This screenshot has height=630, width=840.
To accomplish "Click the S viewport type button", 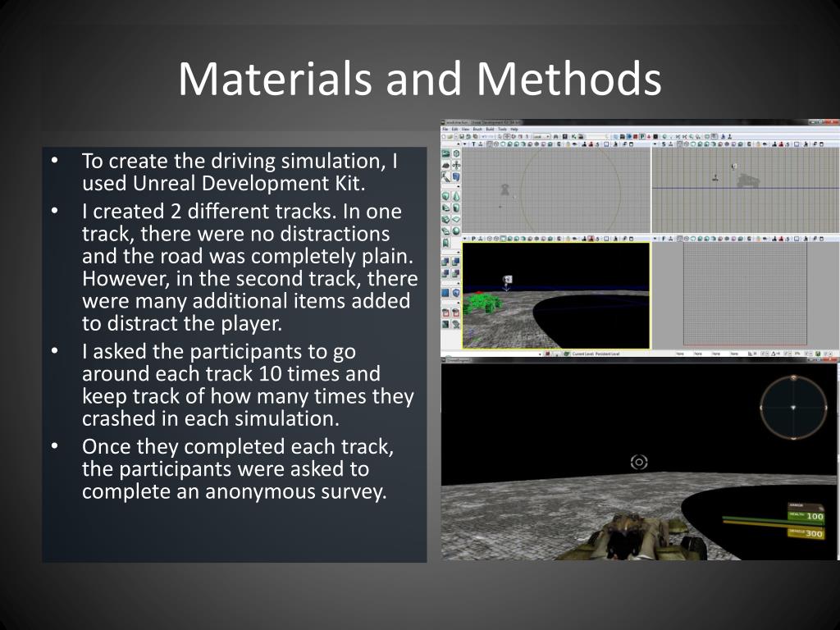I will (x=664, y=144).
